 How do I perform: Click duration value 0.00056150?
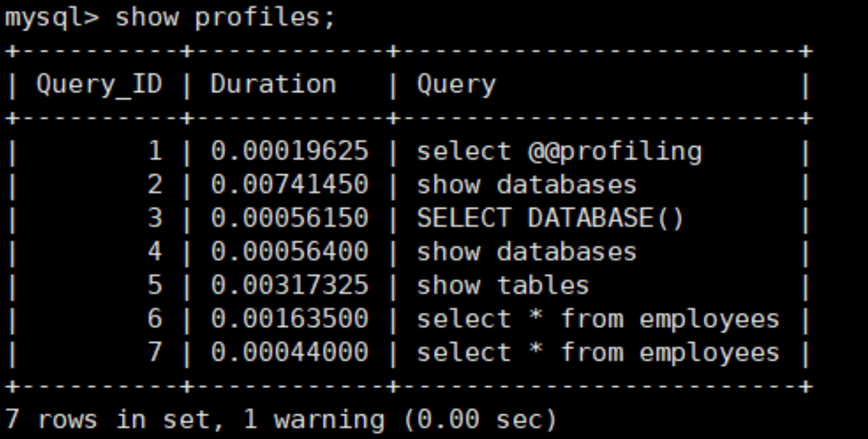(x=289, y=218)
